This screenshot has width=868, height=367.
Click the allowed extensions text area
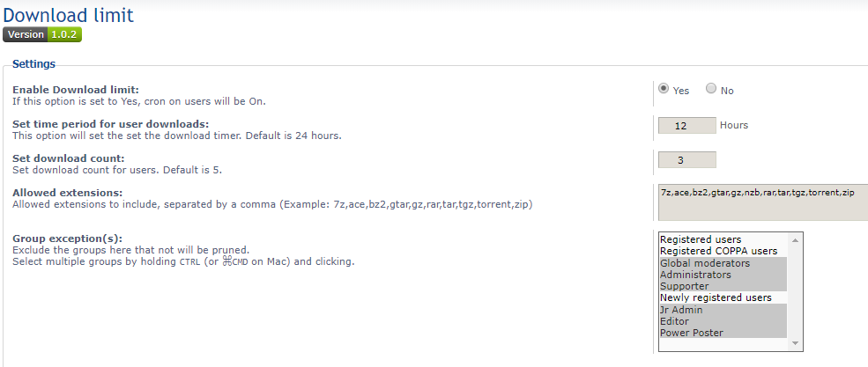coord(761,202)
